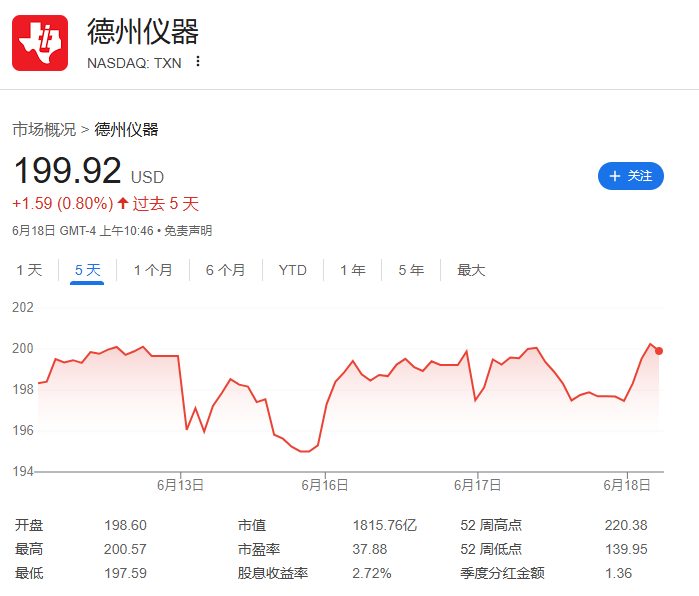Click the NASDAQ: TXN ticker text

tap(134, 63)
